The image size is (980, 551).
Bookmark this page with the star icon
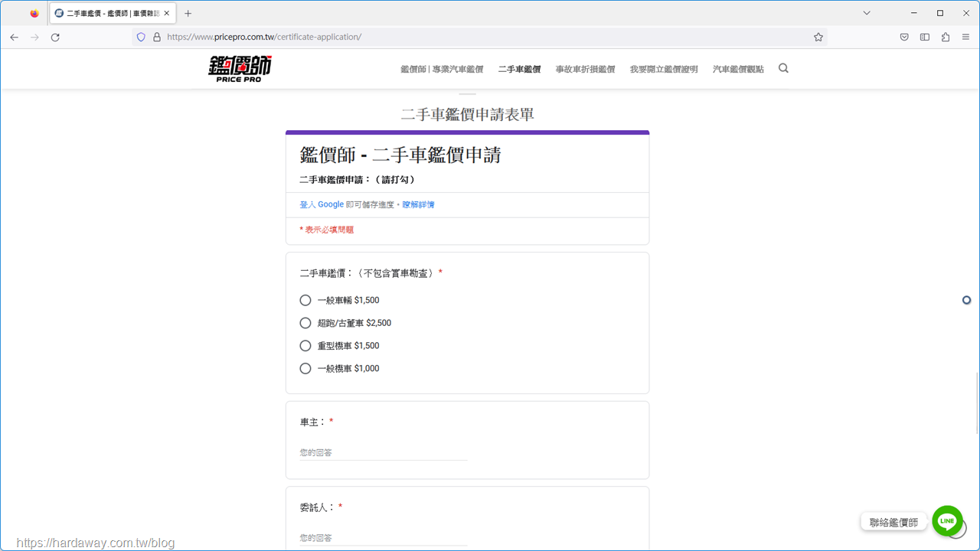(818, 37)
